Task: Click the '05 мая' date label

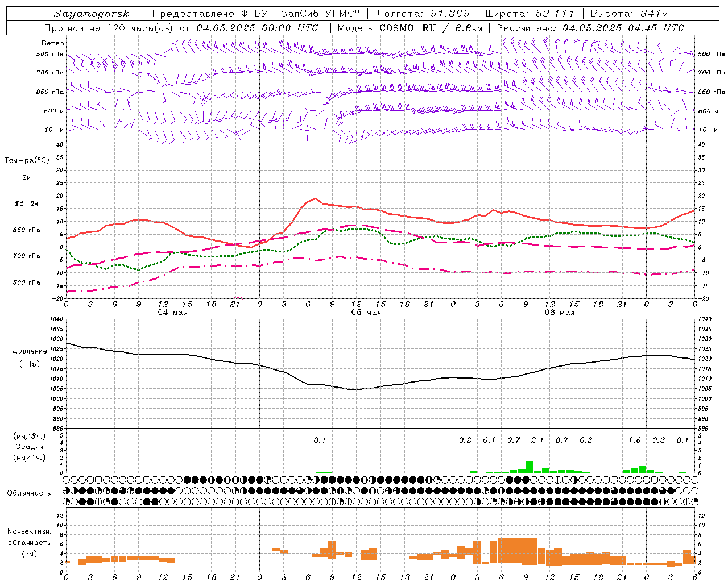Action: click(x=366, y=313)
